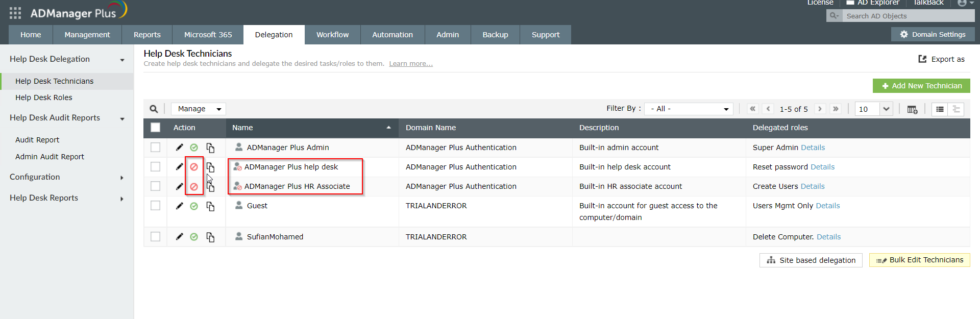Open the Manage dropdown

[x=199, y=109]
